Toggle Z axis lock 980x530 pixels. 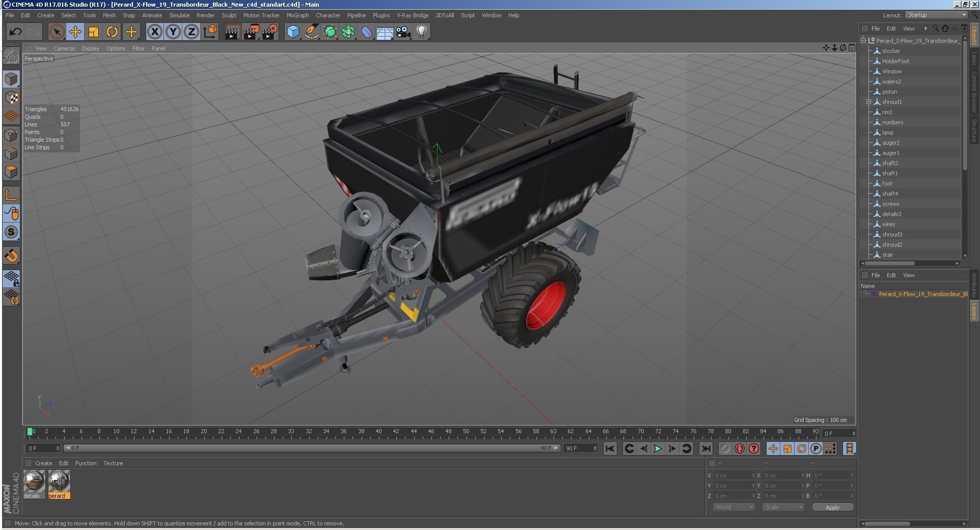click(191, 32)
